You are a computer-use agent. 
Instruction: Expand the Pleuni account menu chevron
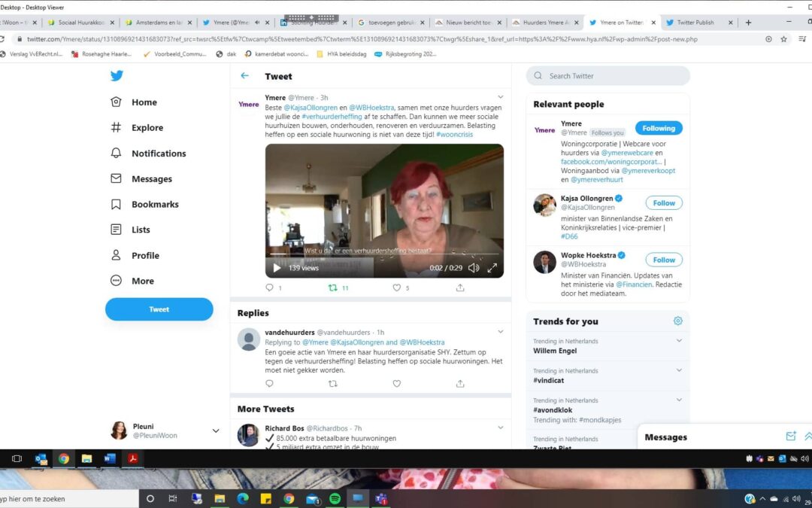pyautogui.click(x=216, y=430)
